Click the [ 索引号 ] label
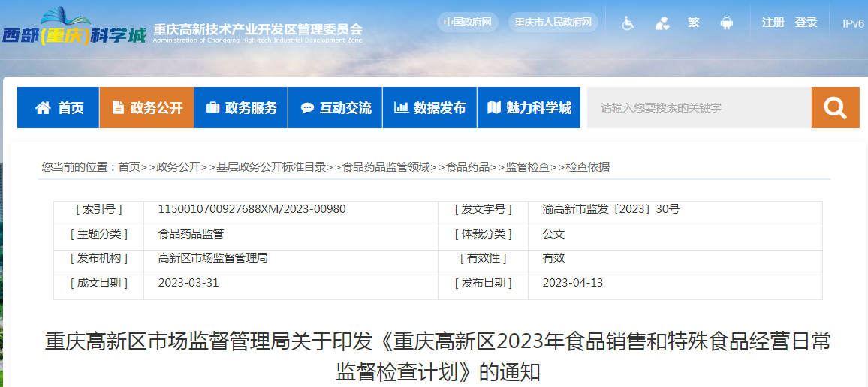868x387 pixels. [x=99, y=209]
